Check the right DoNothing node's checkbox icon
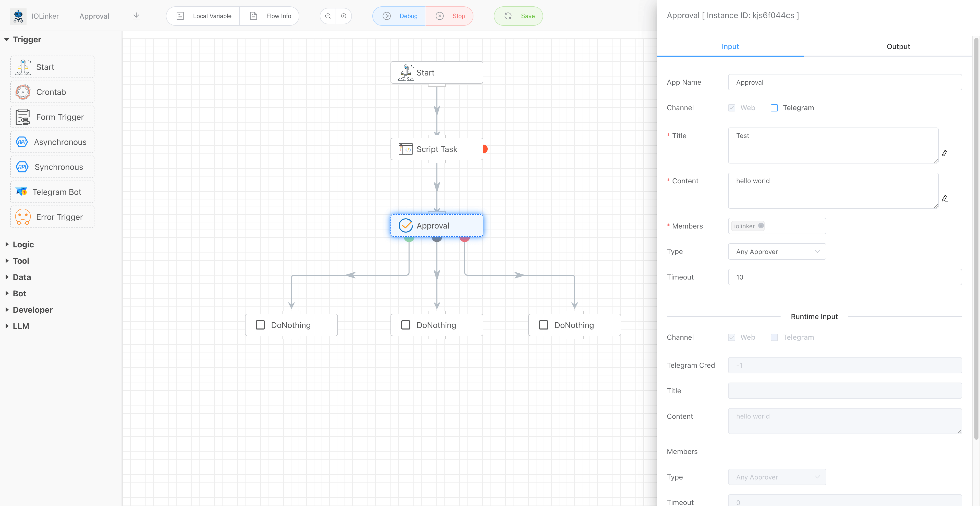The width and height of the screenshot is (980, 506). (x=543, y=325)
